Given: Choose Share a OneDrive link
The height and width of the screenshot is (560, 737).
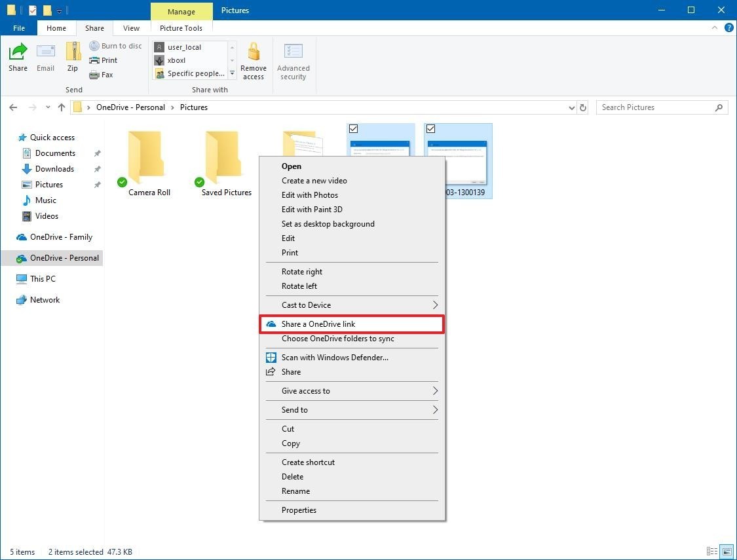Looking at the screenshot, I should tap(352, 324).
